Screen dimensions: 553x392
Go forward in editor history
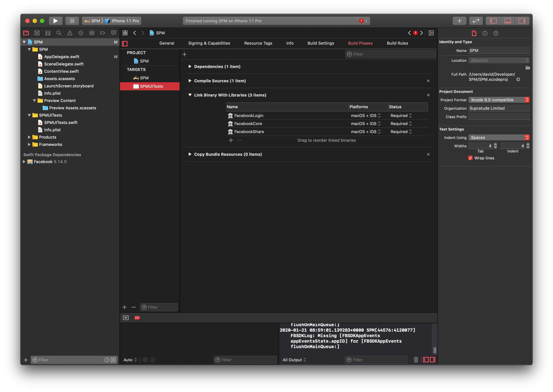143,33
